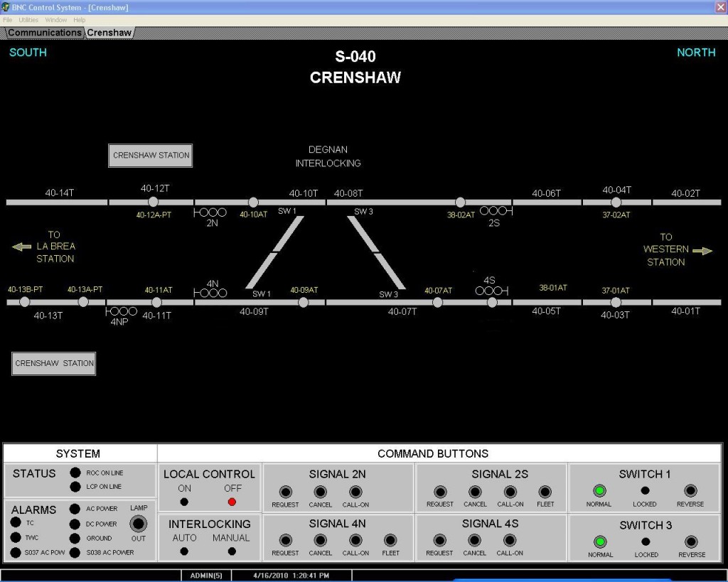Turn Local Control ON
This screenshot has width=728, height=582.
184,502
